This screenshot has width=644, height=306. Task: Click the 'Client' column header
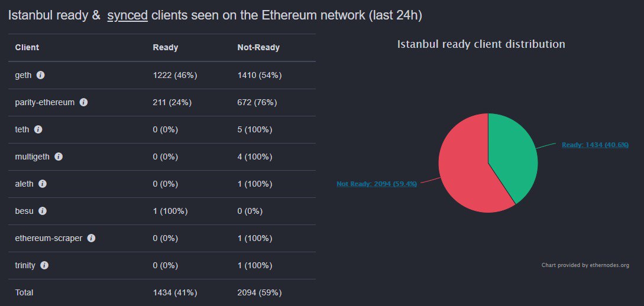[27, 47]
